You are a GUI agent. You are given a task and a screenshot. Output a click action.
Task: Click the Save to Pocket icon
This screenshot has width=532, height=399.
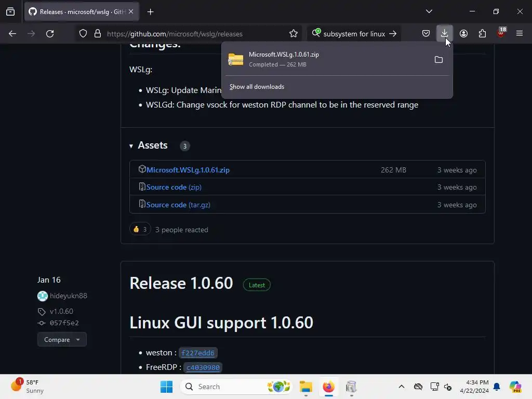426,34
